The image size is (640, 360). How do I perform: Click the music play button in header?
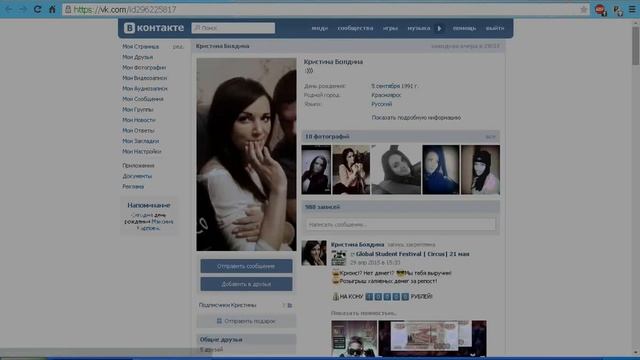coord(440,28)
